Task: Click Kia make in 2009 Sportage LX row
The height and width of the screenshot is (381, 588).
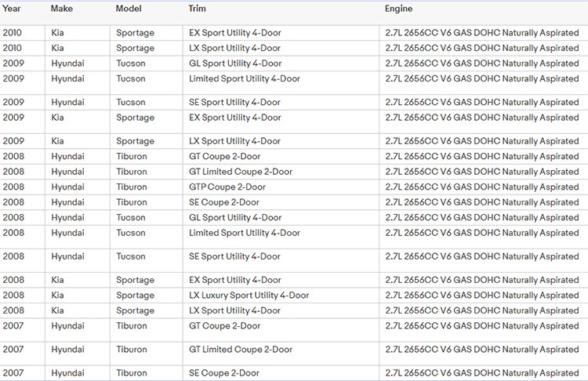Action: [x=57, y=141]
